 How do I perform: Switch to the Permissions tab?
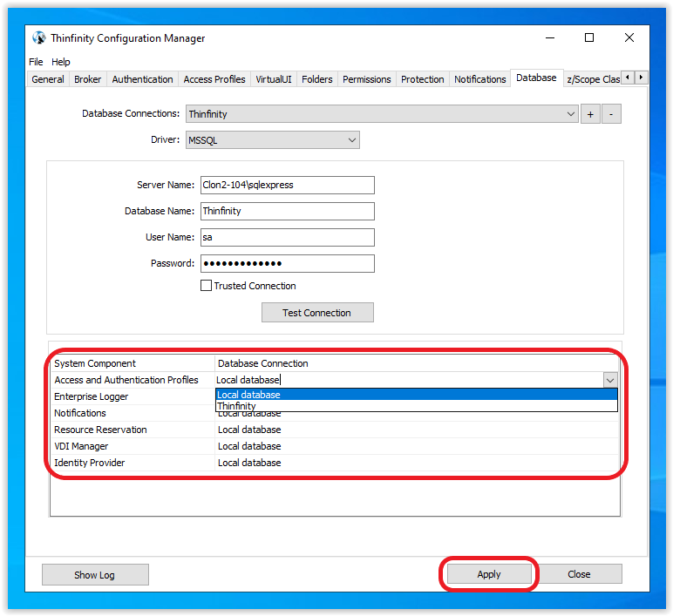click(x=366, y=79)
